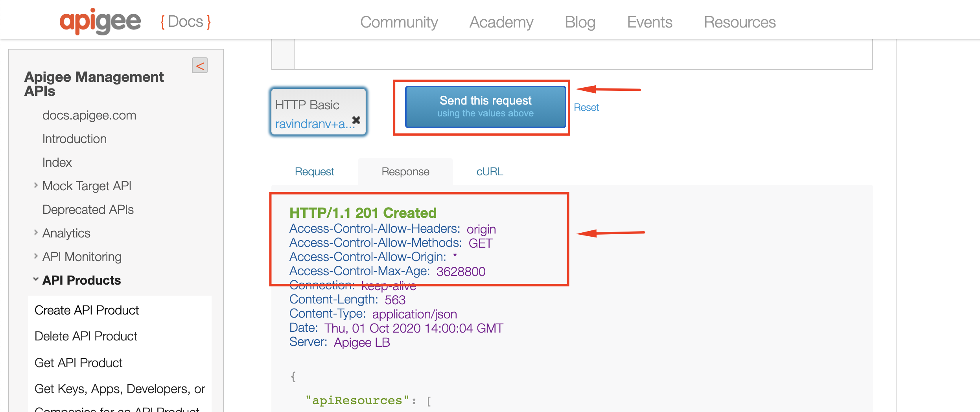
Task: Open the Analytics sidebar link text
Action: (x=66, y=233)
